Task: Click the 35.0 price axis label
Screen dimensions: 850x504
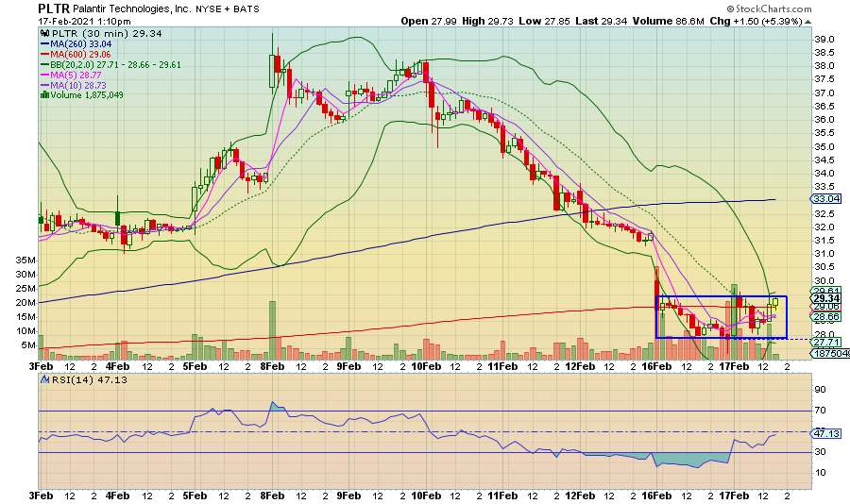Action: coord(824,147)
